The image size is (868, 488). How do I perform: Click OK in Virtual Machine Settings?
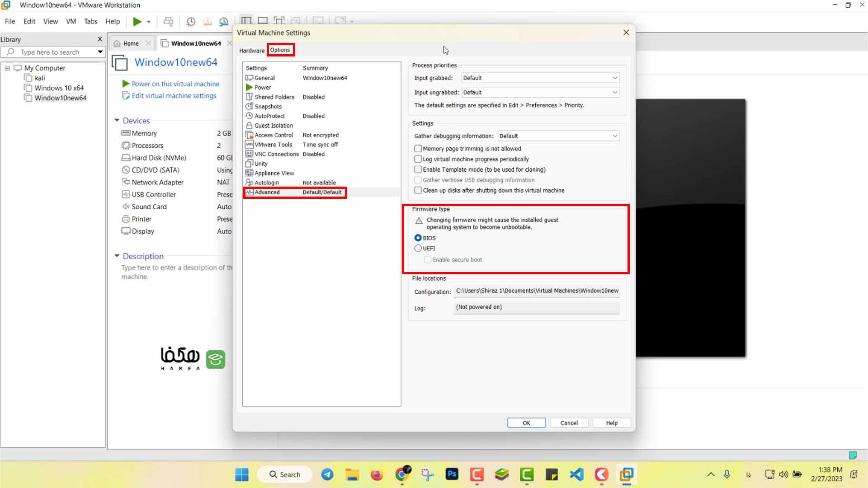[x=526, y=423]
